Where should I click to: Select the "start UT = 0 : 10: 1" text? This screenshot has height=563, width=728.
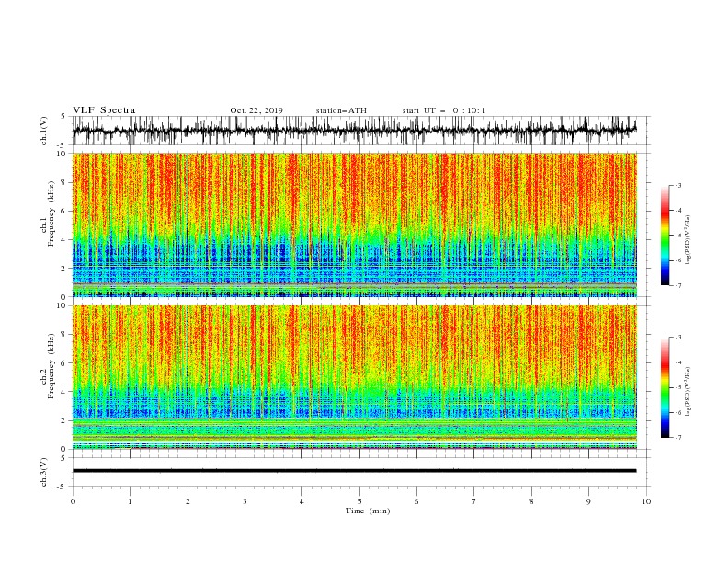tap(444, 110)
